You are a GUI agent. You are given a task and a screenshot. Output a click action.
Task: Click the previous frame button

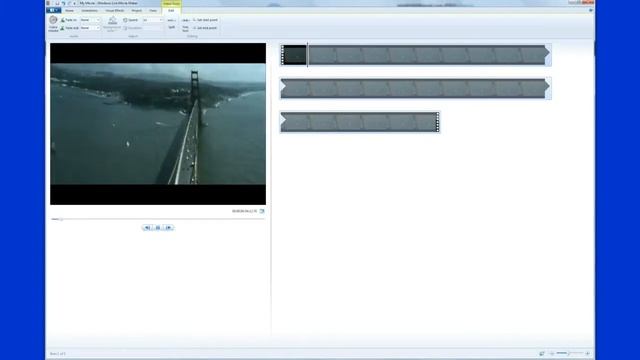coord(147,228)
